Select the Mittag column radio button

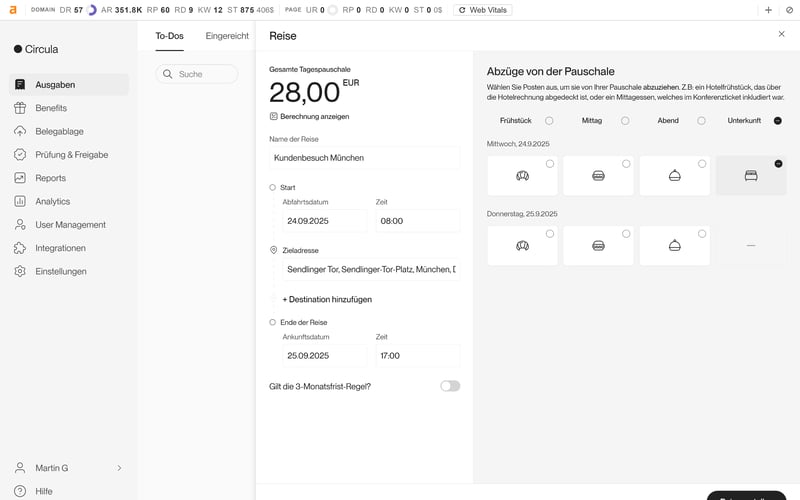625,121
